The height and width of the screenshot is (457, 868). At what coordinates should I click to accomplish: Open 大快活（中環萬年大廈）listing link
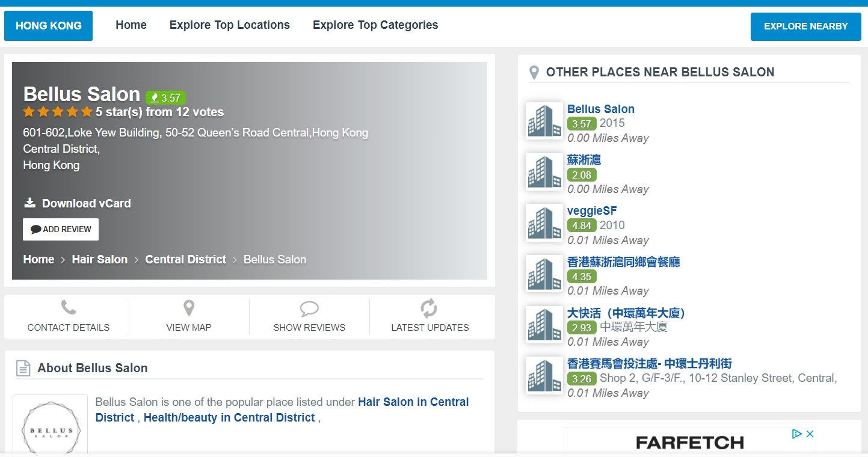point(627,313)
